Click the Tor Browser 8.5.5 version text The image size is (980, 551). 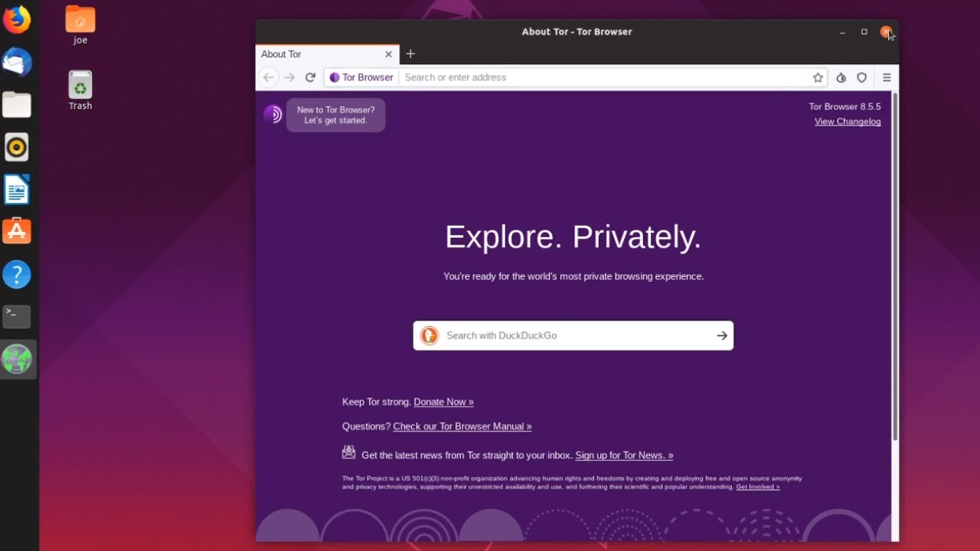pyautogui.click(x=844, y=106)
